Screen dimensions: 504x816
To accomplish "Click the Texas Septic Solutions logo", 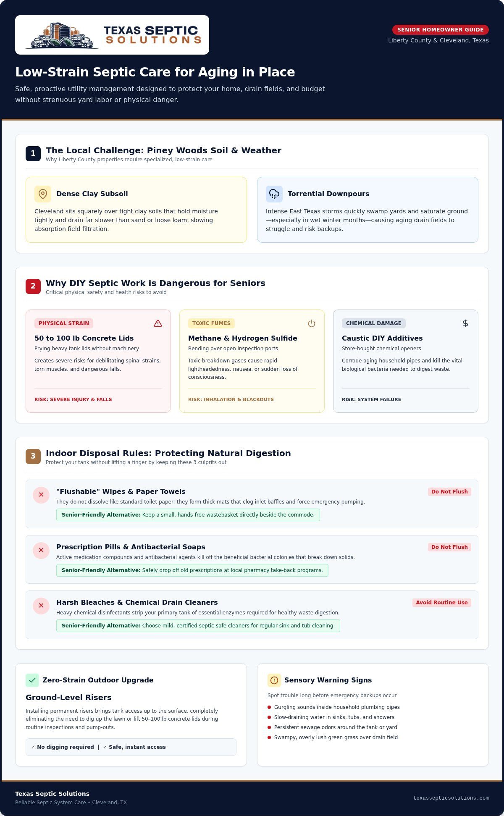I will pos(112,35).
